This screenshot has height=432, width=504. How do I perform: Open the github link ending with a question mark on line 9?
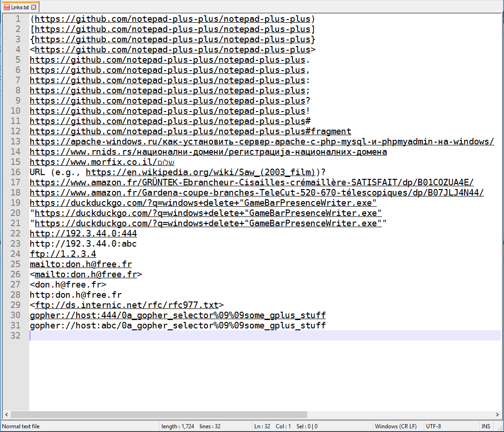tap(168, 101)
